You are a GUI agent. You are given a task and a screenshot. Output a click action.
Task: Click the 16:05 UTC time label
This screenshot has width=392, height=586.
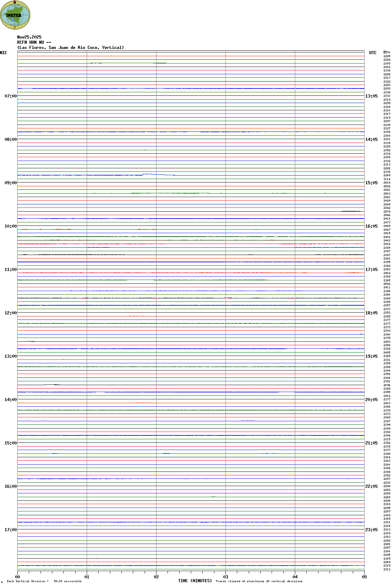click(x=372, y=226)
